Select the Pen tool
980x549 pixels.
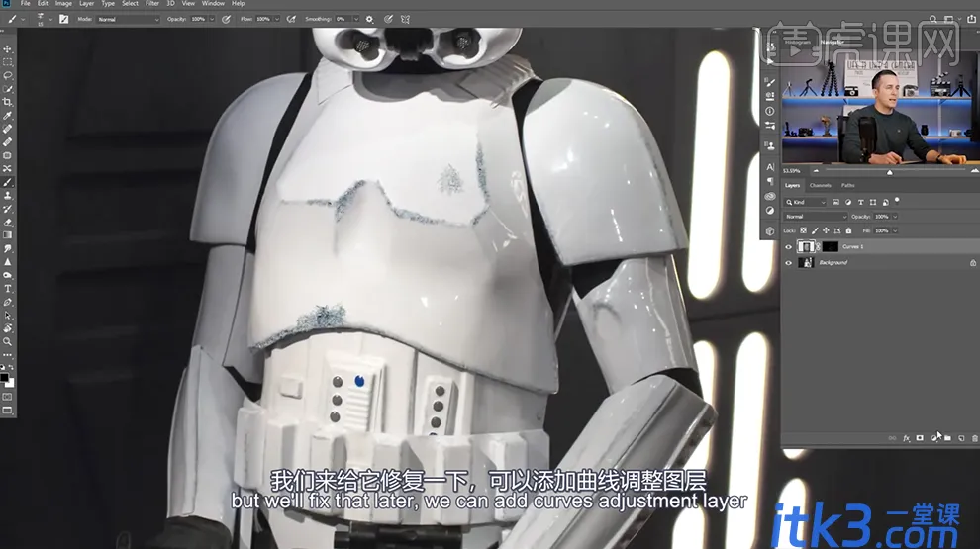click(x=8, y=303)
